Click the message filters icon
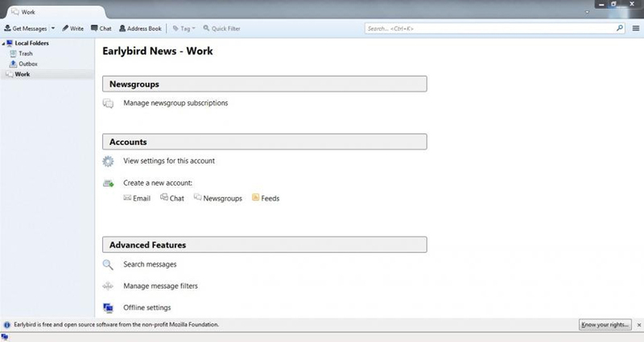 pos(108,286)
